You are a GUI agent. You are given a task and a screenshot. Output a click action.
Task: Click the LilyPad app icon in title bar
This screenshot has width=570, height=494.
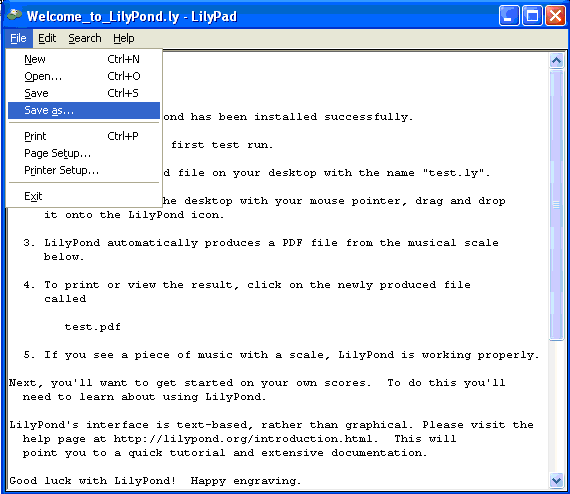pos(15,15)
